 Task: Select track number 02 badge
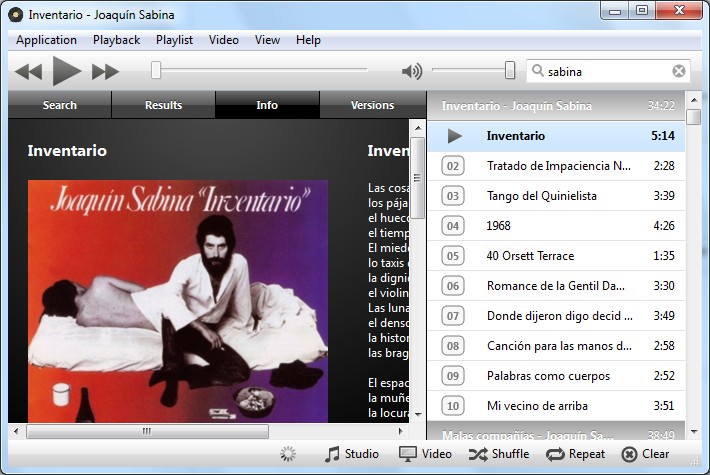[453, 166]
